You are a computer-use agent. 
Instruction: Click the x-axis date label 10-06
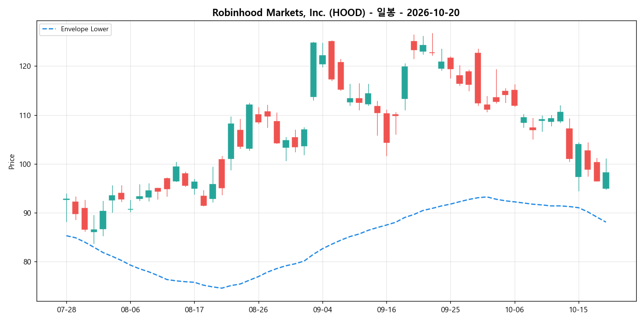[x=514, y=310]
